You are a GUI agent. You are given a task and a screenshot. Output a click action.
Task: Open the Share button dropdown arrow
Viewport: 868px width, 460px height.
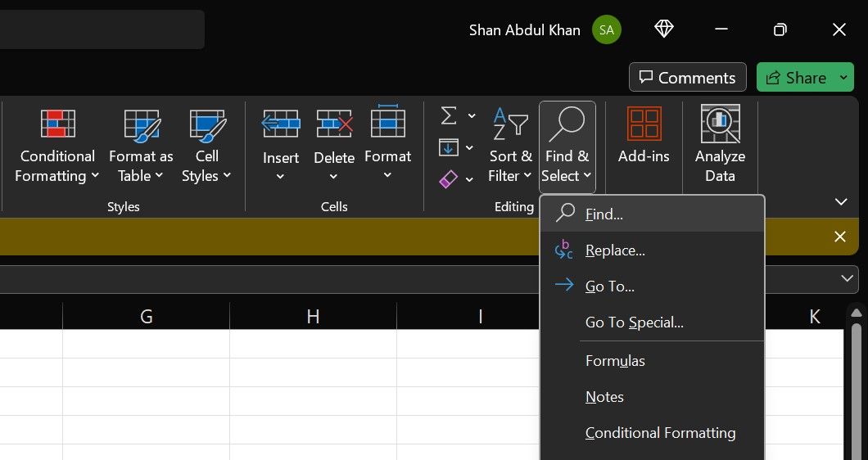point(844,78)
